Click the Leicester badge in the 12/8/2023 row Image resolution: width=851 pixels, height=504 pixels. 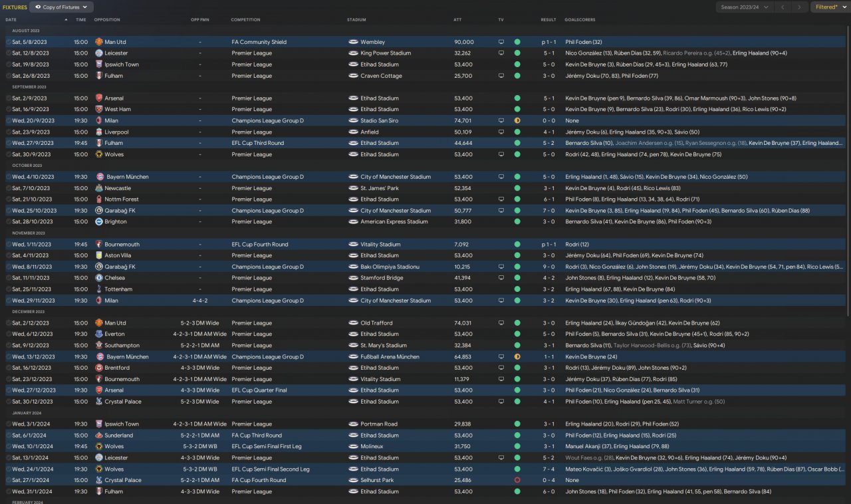pyautogui.click(x=98, y=53)
